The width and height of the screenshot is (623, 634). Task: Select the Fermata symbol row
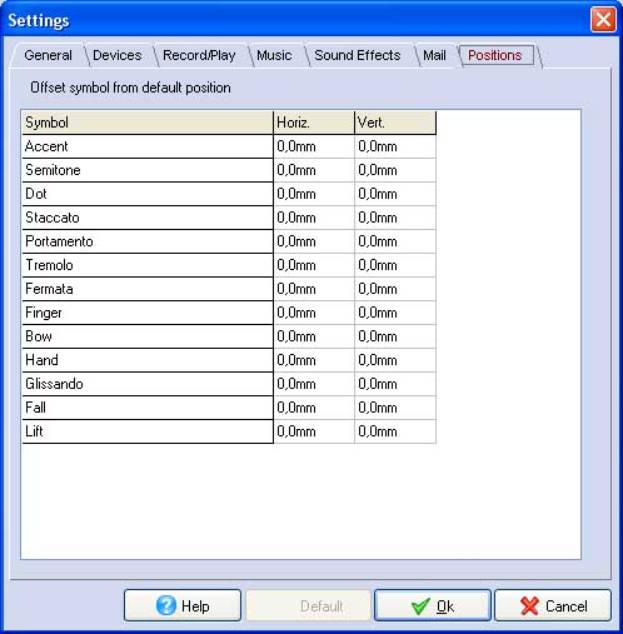[148, 289]
